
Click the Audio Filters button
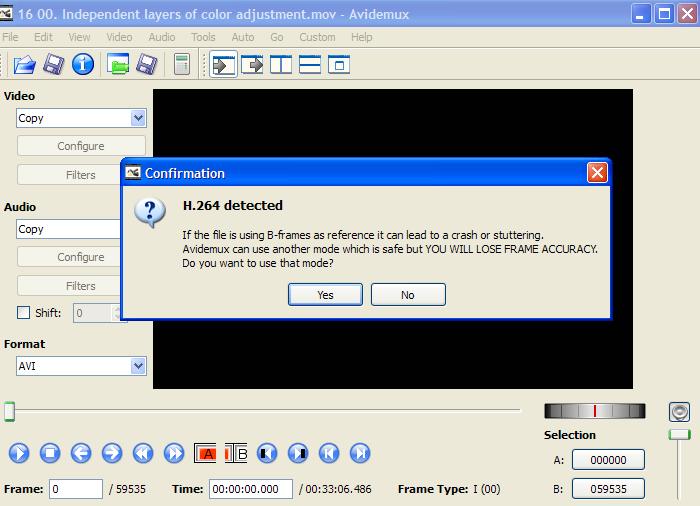click(x=70, y=286)
